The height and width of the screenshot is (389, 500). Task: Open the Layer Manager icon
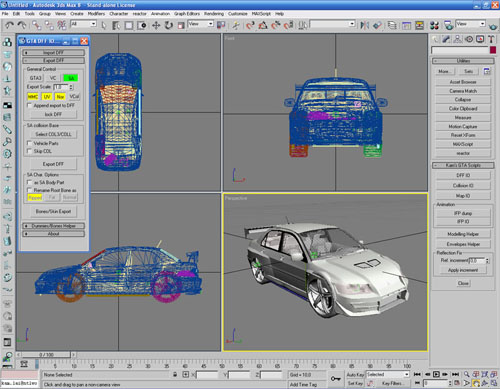pyautogui.click(x=392, y=25)
